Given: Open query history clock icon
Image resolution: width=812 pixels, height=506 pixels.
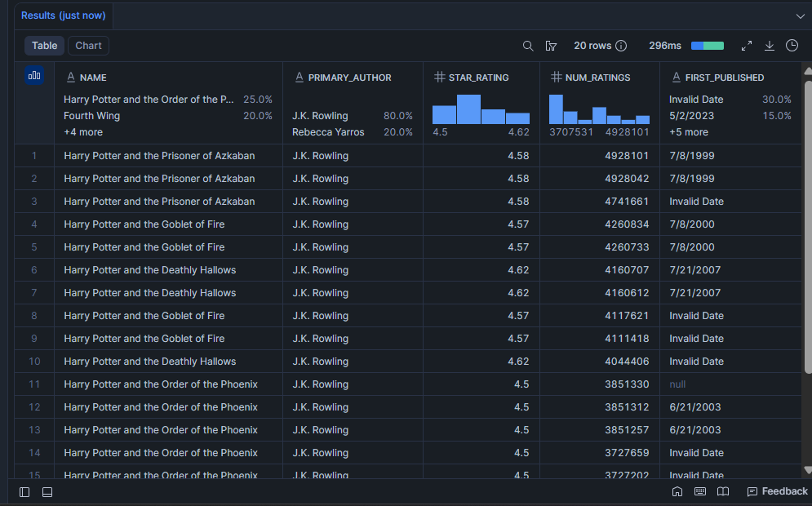Looking at the screenshot, I should click(792, 46).
